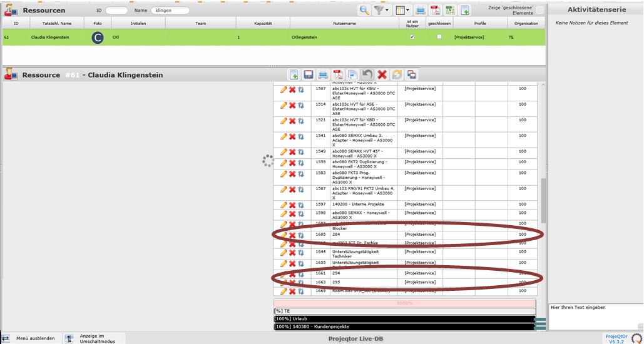Screen dimensions: 644x344
Task: Click the search magnifier icon in Ressourcen toolbar
Action: [x=364, y=10]
